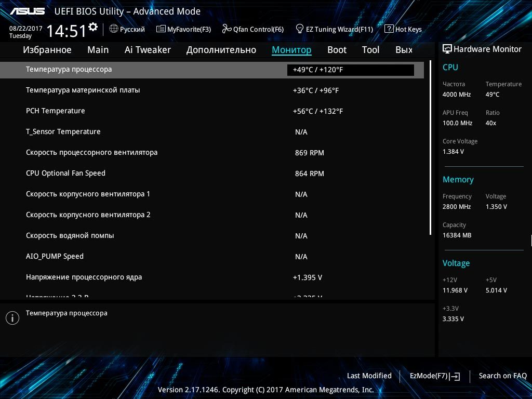532x399 pixels.
Task: Click the Last Modified button
Action: point(369,376)
